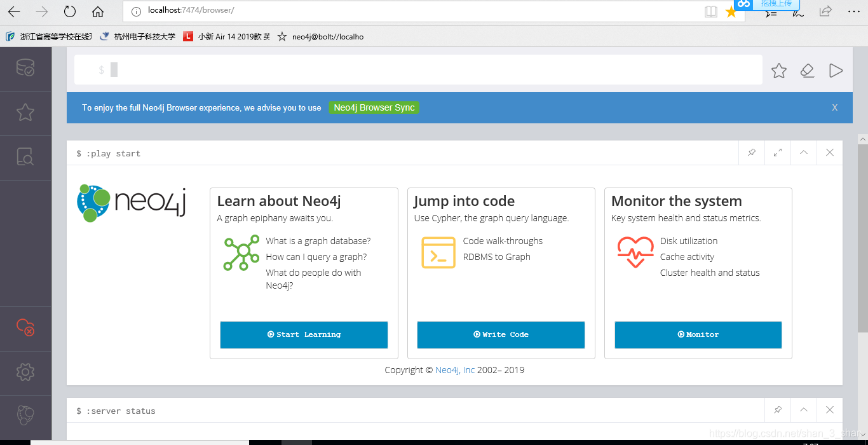Click 'Code walk-throughs' text
The width and height of the screenshot is (868, 445).
(503, 241)
